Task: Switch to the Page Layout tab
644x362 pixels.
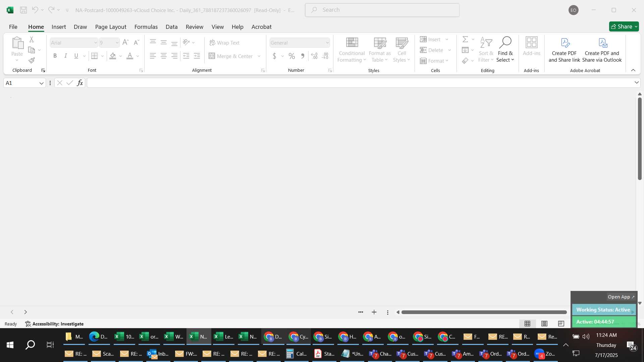Action: pos(111,27)
